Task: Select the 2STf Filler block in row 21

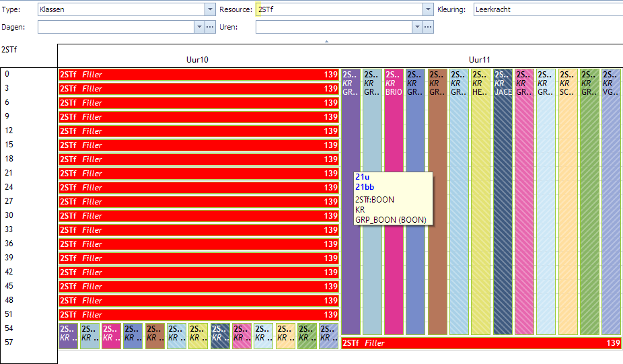Action: pos(198,174)
